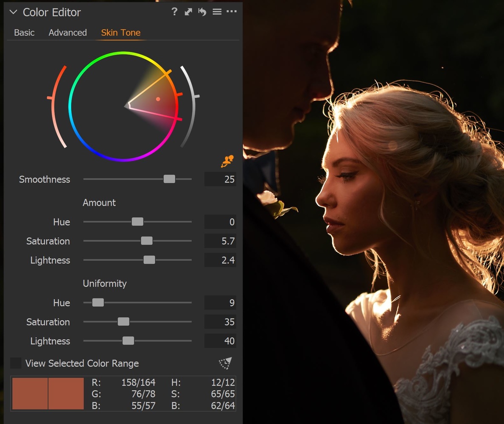Click the Amount Lightness slider handle
Screen dimensions: 504x424
coord(149,260)
